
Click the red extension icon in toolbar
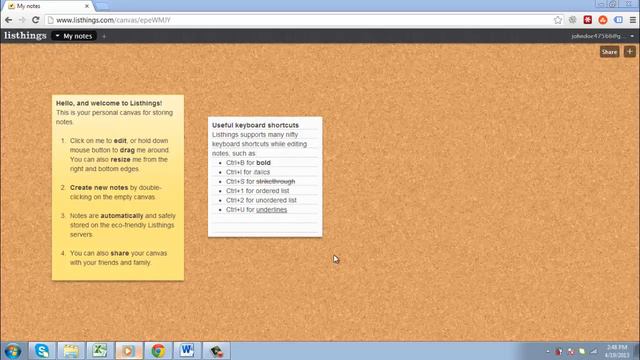(x=588, y=20)
